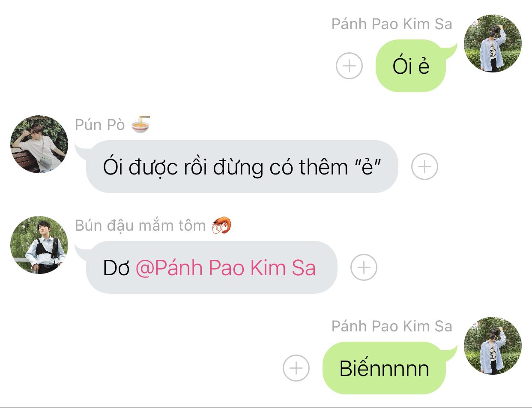The width and height of the screenshot is (532, 409).
Task: Select the "Ói ẻ" message bubble
Action: click(411, 66)
